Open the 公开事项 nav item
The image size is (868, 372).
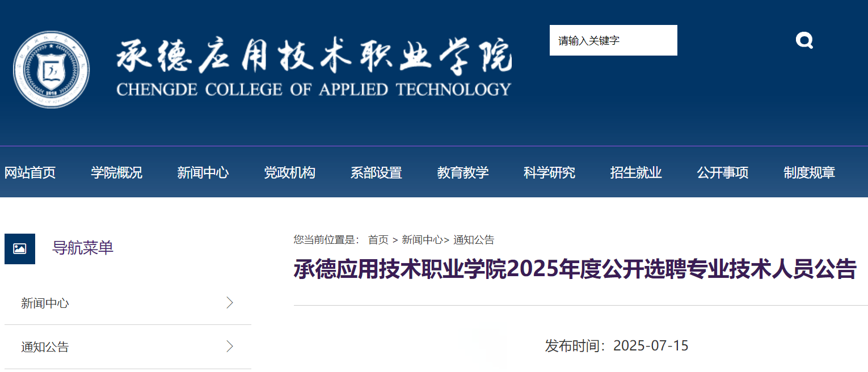723,172
